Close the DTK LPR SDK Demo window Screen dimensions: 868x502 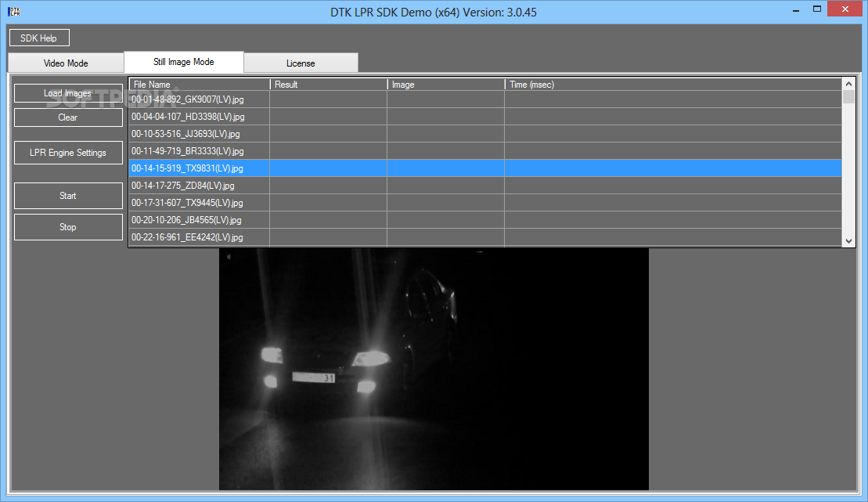[x=845, y=9]
